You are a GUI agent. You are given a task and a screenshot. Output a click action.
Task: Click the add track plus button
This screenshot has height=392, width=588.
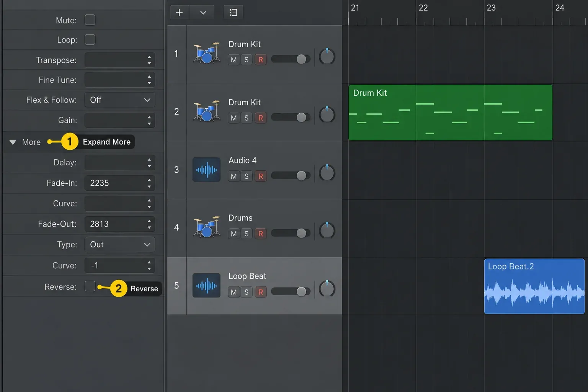click(x=179, y=13)
